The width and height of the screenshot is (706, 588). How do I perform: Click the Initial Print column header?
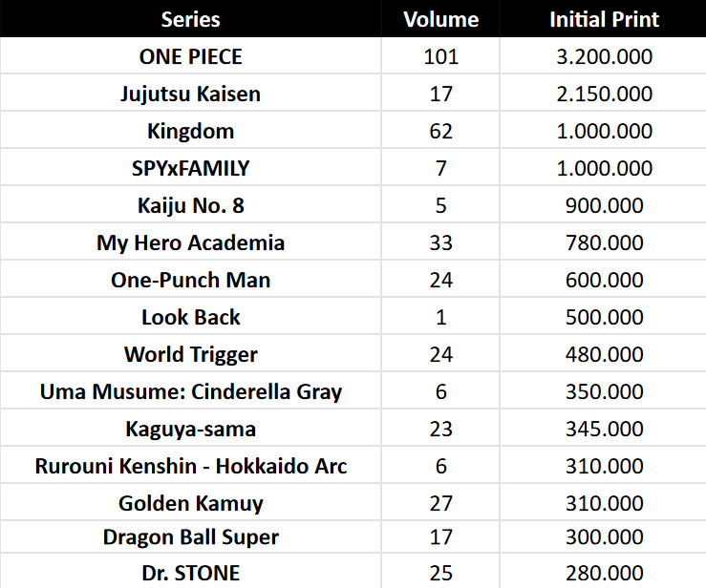pos(604,19)
